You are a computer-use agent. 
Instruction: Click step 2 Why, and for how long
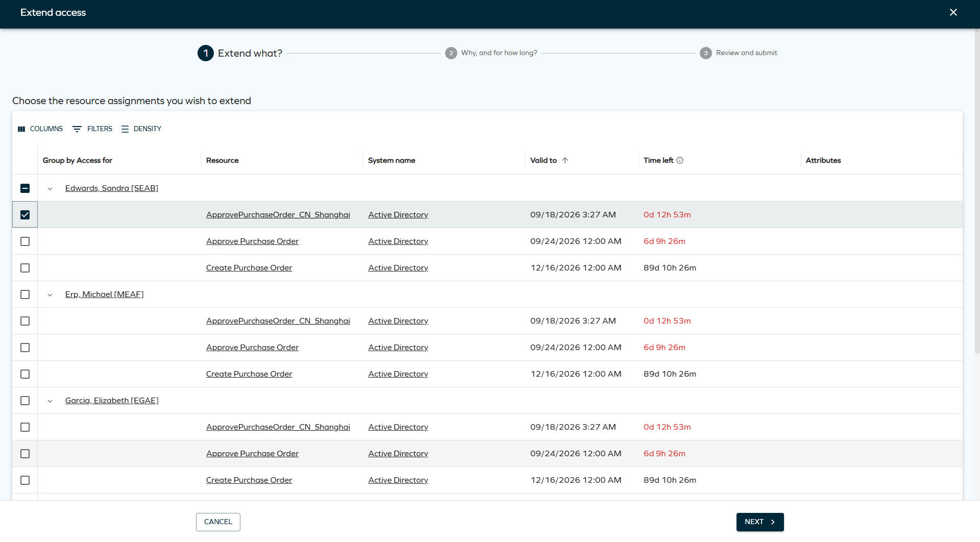tap(491, 53)
